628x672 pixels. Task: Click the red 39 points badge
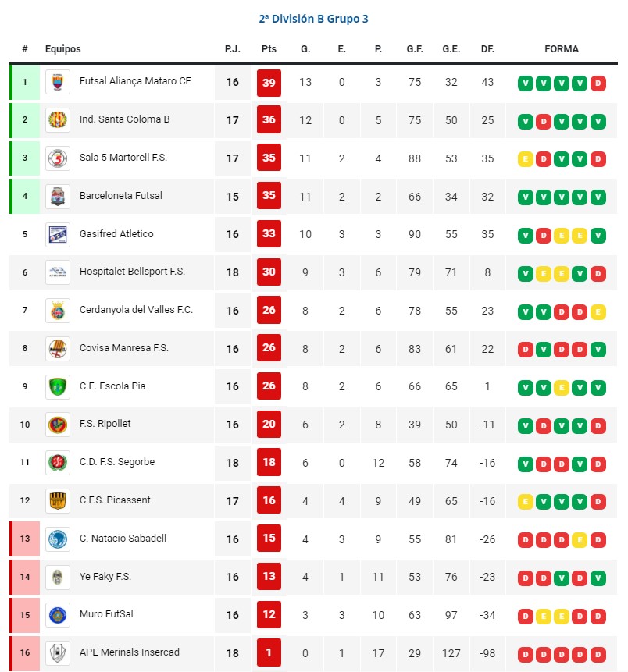(x=269, y=83)
